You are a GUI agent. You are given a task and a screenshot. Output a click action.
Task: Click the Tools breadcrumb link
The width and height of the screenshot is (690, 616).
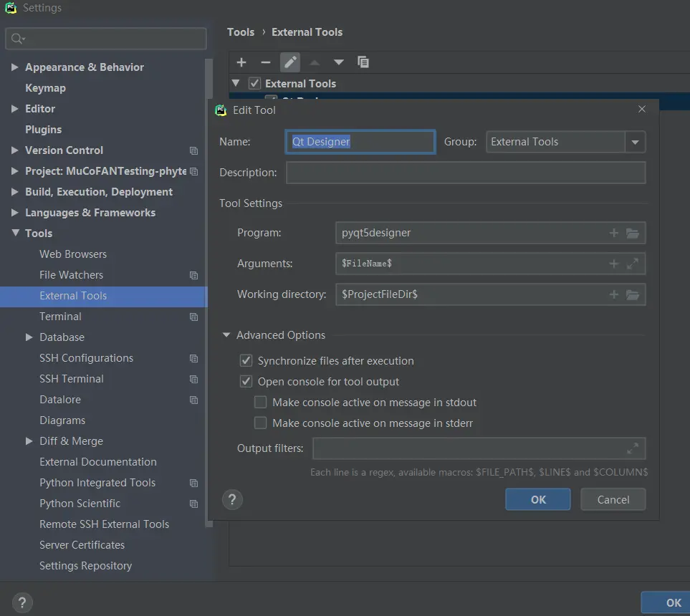click(241, 32)
